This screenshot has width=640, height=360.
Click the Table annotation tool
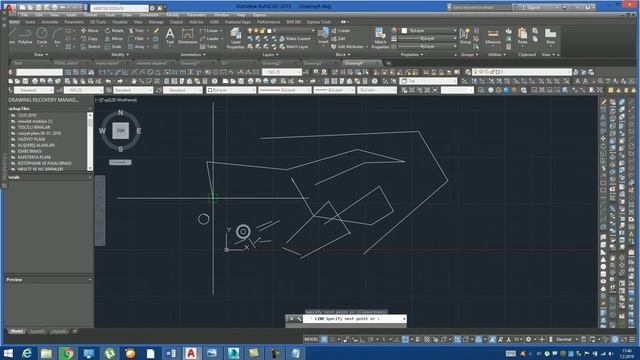point(209,47)
